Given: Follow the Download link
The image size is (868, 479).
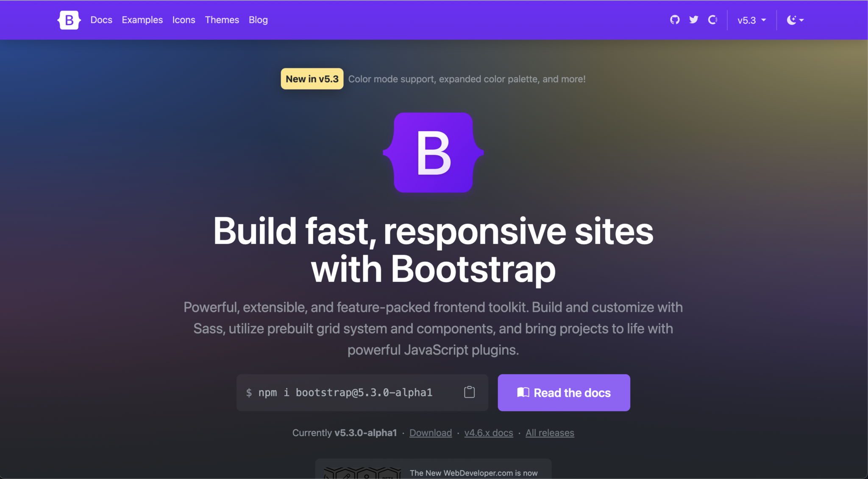Looking at the screenshot, I should [430, 432].
